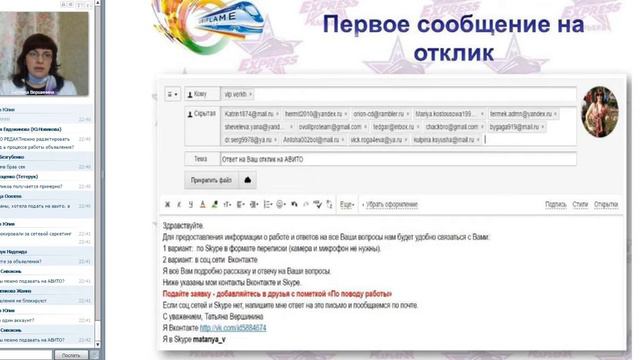Screen dimensions: 640x360
Task: Open the text color tool (red A)
Action: (202, 204)
